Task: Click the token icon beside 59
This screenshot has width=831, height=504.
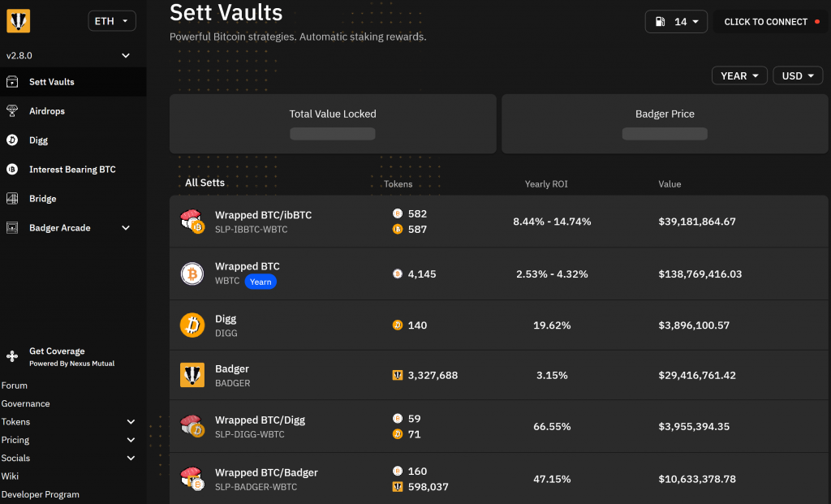Action: point(398,418)
